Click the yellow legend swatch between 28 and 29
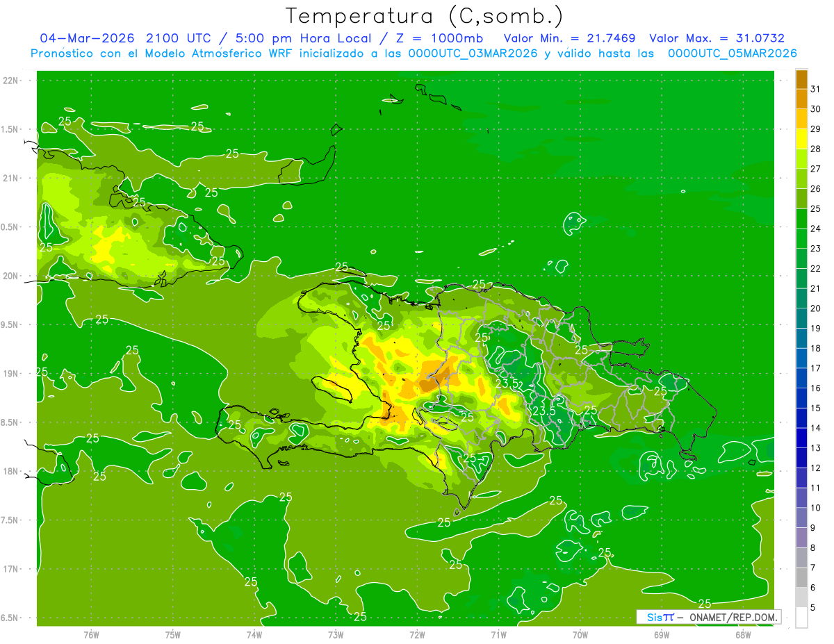The width and height of the screenshot is (834, 644). pos(801,139)
